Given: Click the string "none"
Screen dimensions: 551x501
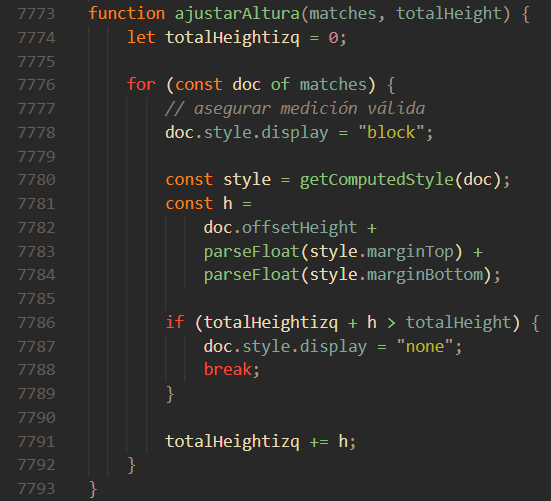Looking at the screenshot, I should pos(425,347).
